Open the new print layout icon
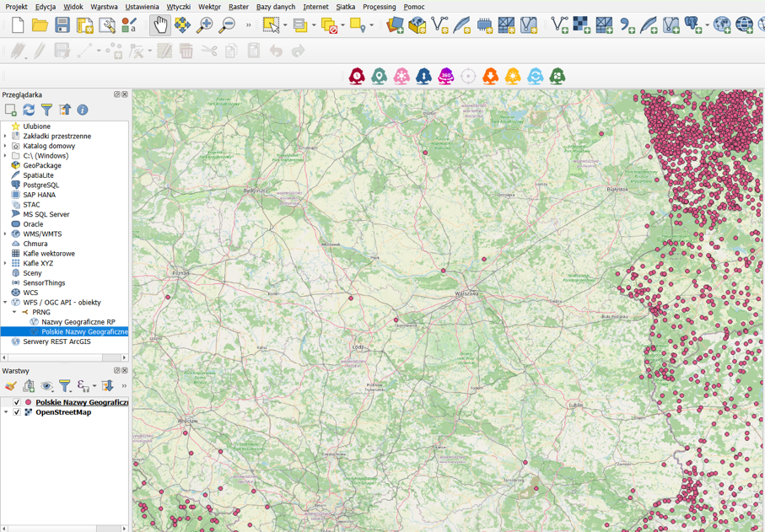This screenshot has height=532, width=765. (x=85, y=24)
